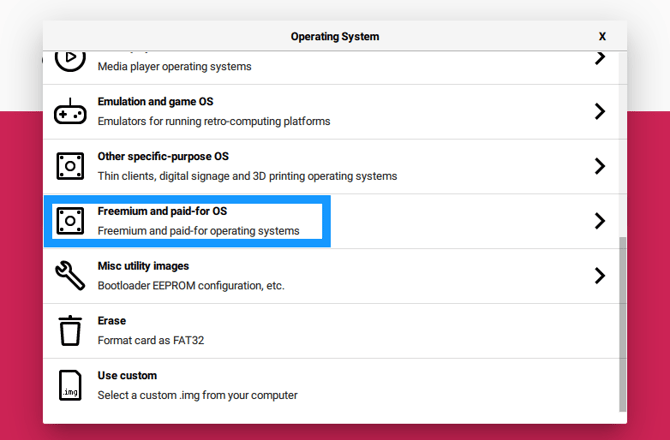Select Erase to format card as FAT32
The height and width of the screenshot is (440, 670).
(x=331, y=331)
